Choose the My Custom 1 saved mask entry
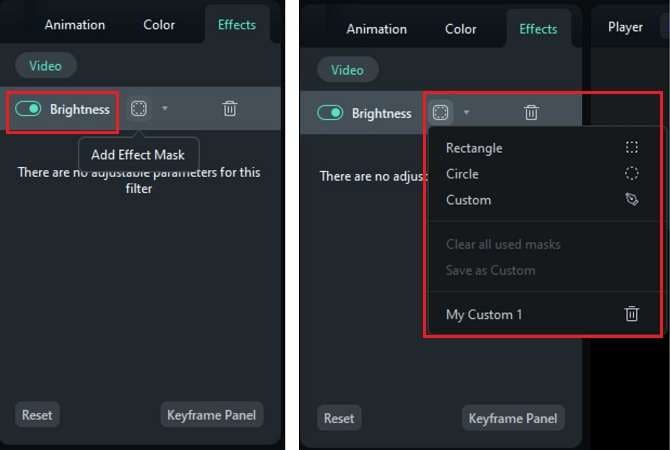Image resolution: width=670 pixels, height=450 pixels. pyautogui.click(x=484, y=314)
